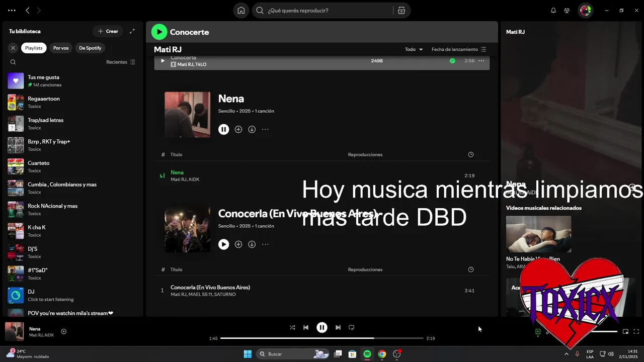Screen dimensions: 644x362
Task: Add now-playing Nena to liked songs
Action: pyautogui.click(x=63, y=331)
